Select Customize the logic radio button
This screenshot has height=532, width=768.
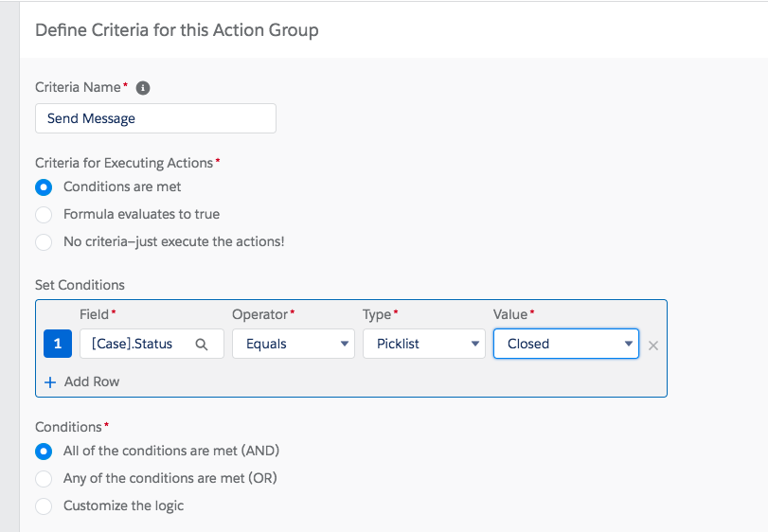tap(44, 506)
